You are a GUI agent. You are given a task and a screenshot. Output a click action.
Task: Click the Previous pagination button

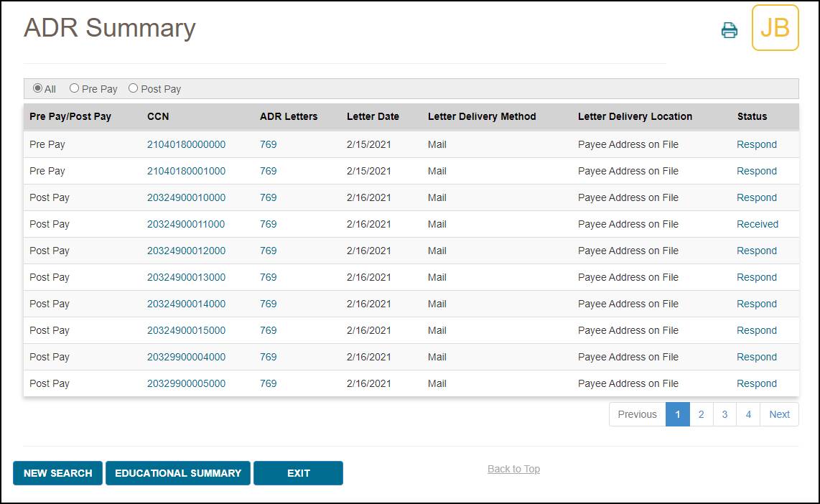(x=636, y=414)
